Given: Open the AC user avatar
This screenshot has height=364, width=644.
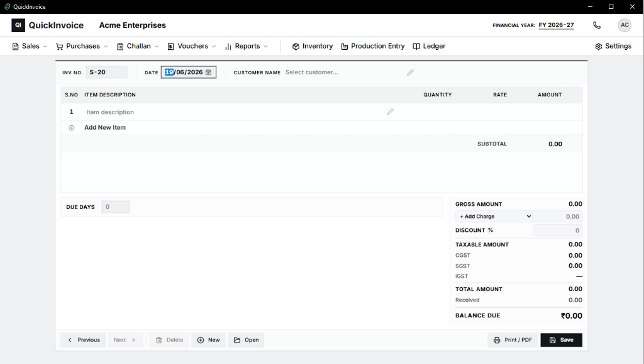Looking at the screenshot, I should pos(625,25).
